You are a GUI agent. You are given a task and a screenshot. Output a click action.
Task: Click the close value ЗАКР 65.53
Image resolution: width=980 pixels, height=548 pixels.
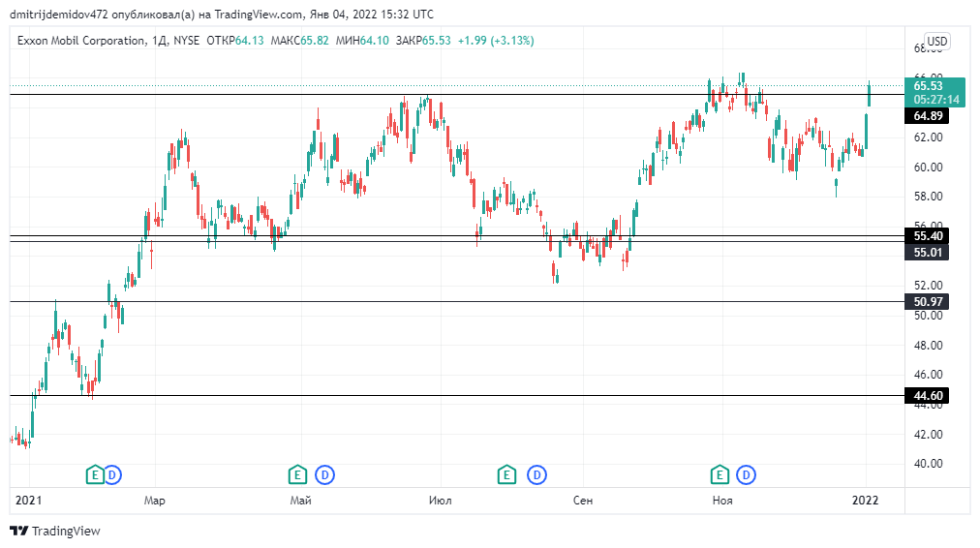coord(423,41)
